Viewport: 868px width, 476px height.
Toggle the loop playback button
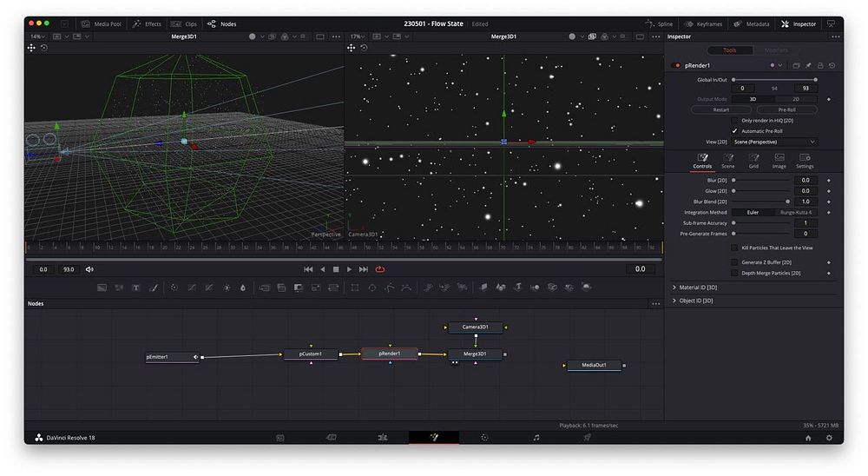coord(380,269)
